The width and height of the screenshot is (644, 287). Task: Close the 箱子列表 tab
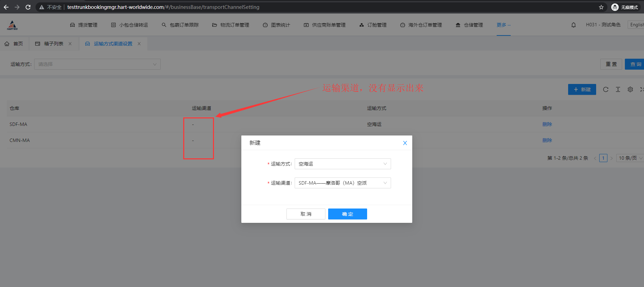[x=70, y=44]
